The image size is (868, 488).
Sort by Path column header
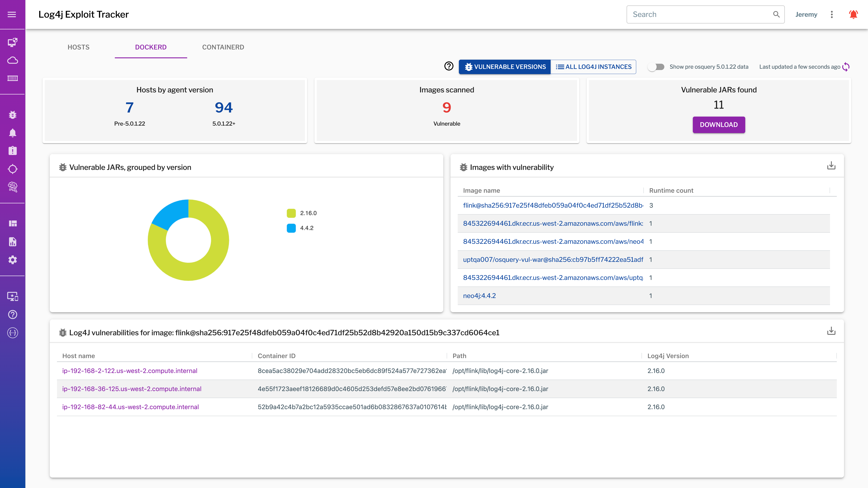[459, 356]
